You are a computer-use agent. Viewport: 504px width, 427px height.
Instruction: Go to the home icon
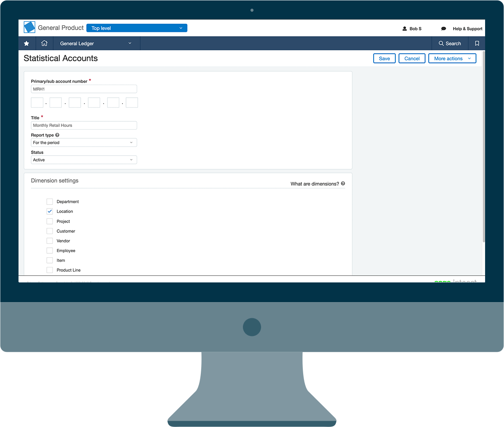tap(44, 43)
